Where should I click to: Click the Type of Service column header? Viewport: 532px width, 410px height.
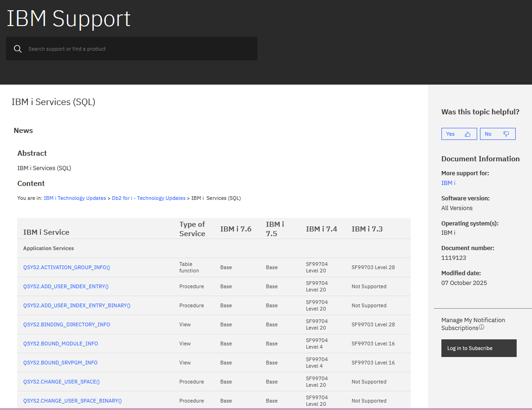192,229
